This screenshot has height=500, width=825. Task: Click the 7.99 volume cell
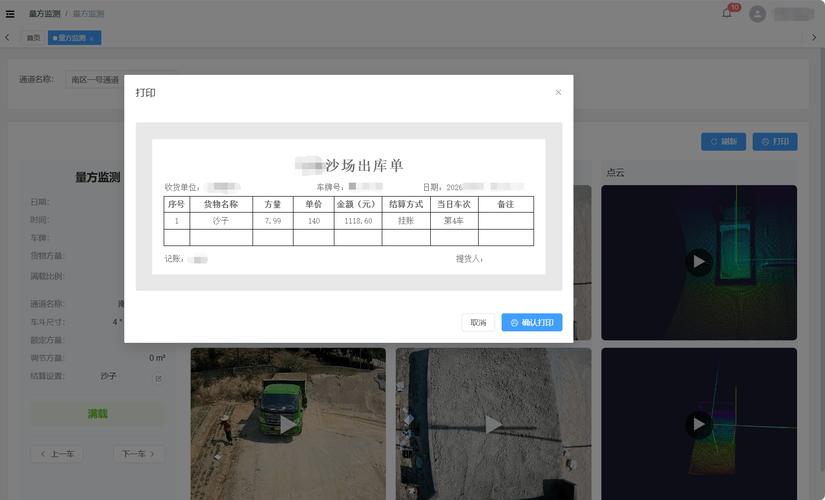click(273, 221)
